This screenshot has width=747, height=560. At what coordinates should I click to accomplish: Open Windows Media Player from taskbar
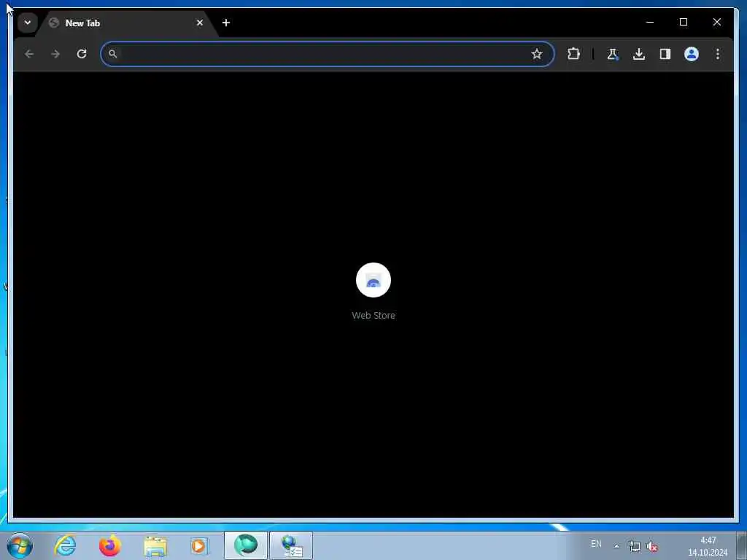(x=199, y=545)
